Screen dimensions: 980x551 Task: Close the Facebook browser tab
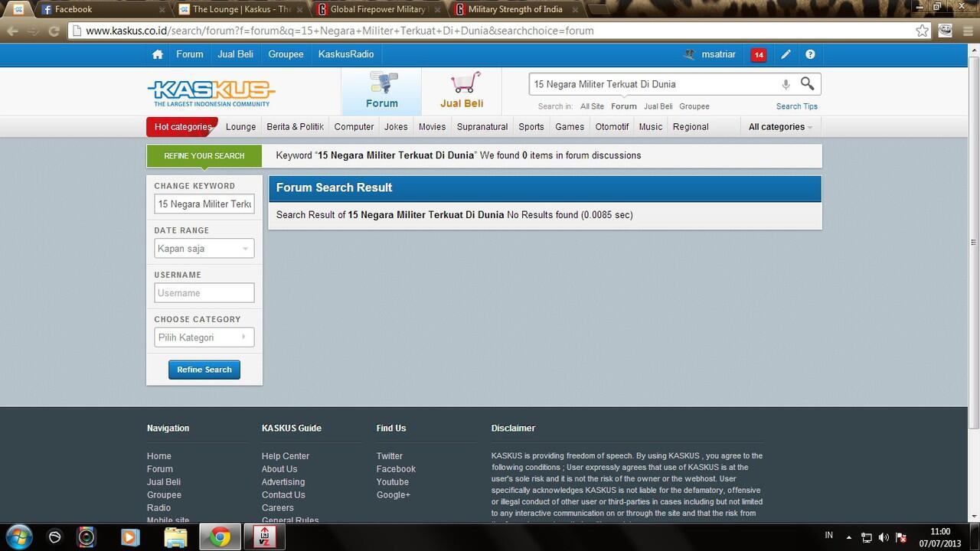[x=162, y=9]
